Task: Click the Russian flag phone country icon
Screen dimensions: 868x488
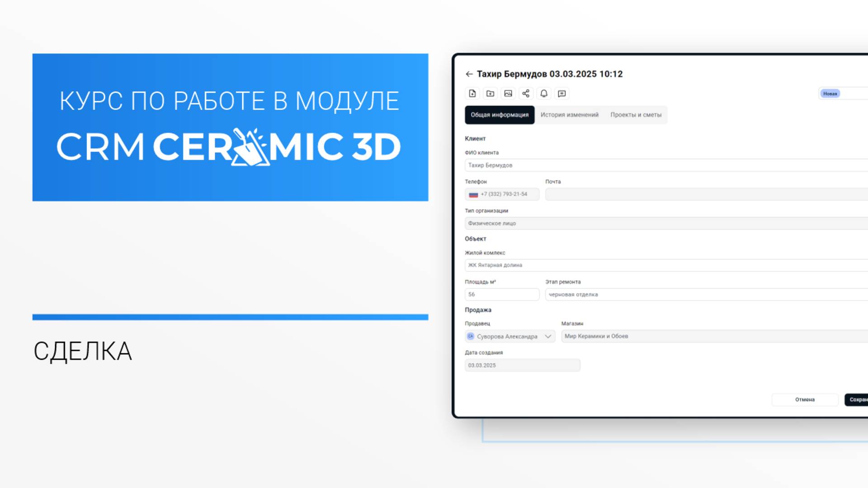Action: pos(473,194)
